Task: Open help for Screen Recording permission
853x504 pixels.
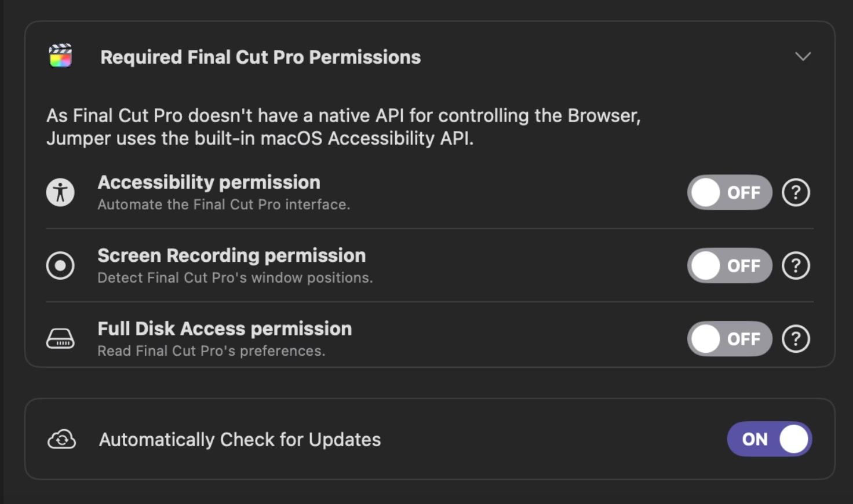Action: click(796, 265)
